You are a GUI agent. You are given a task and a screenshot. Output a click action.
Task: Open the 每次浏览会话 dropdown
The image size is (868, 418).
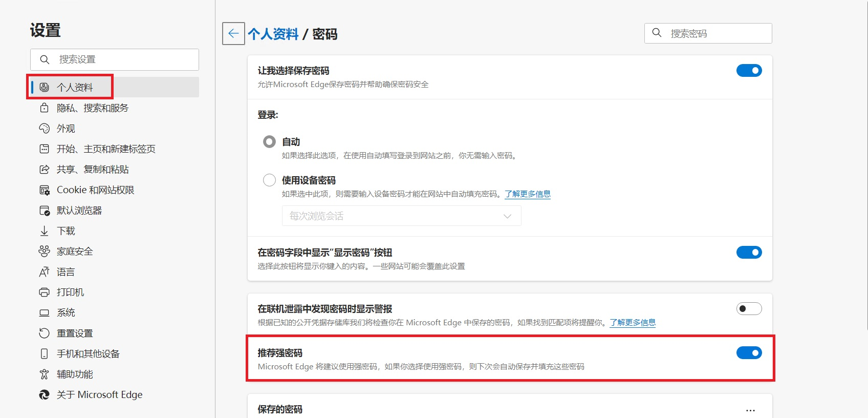coord(402,216)
